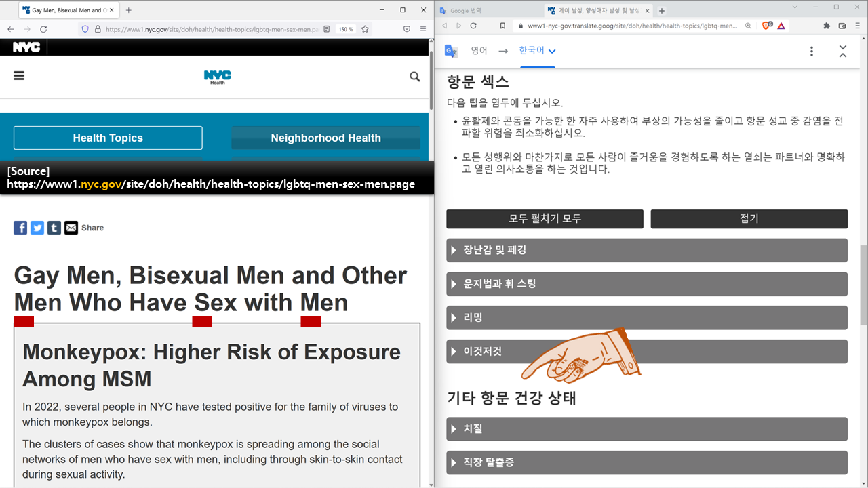This screenshot has height=488, width=868.
Task: Click the black-bar NYC logo
Action: 26,47
